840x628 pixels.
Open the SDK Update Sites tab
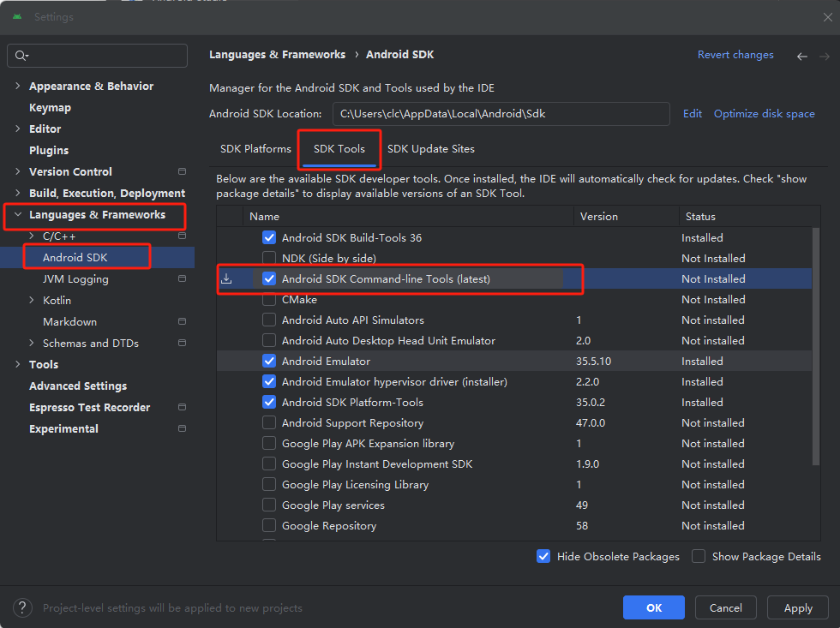tap(430, 149)
